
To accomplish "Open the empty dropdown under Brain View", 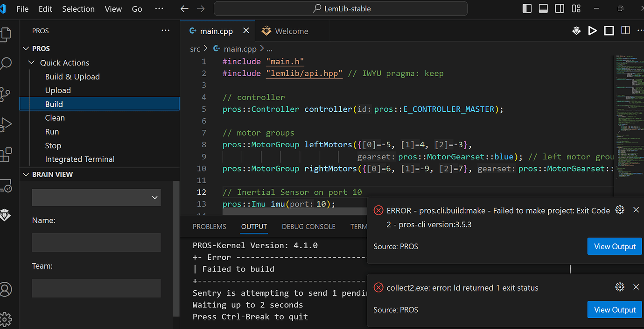I will pyautogui.click(x=96, y=197).
